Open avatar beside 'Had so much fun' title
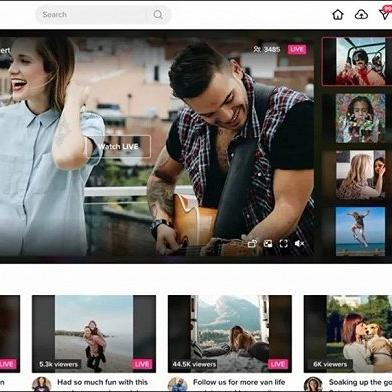 tap(42, 384)
